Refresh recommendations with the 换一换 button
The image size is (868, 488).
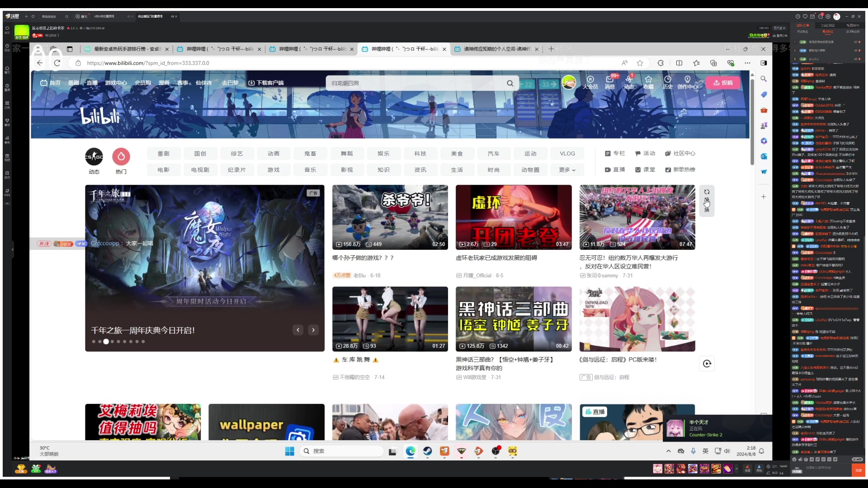pyautogui.click(x=707, y=201)
